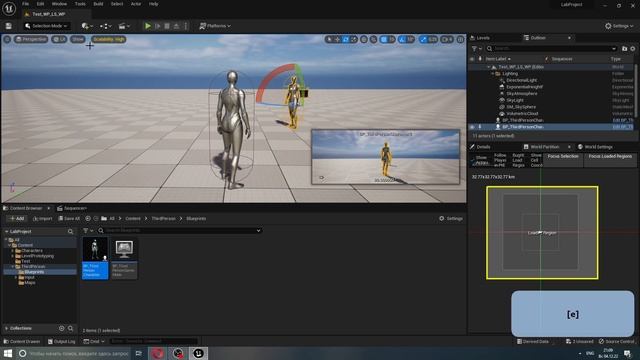Open the Sequencer tab beside Content Browser

pyautogui.click(x=71, y=208)
